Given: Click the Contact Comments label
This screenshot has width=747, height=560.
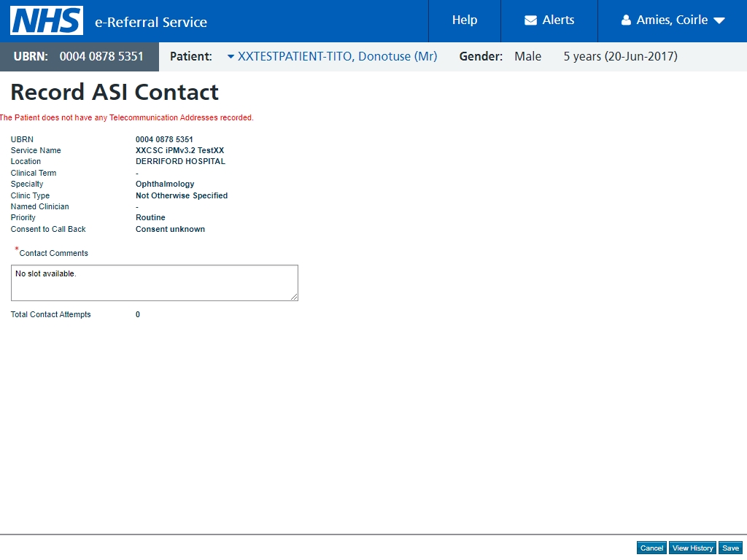Looking at the screenshot, I should 53,253.
